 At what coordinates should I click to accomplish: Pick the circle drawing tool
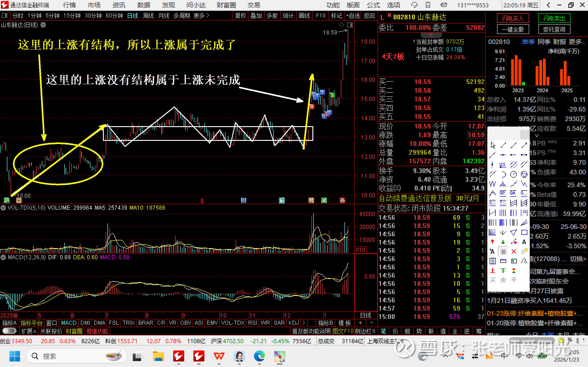point(513,174)
